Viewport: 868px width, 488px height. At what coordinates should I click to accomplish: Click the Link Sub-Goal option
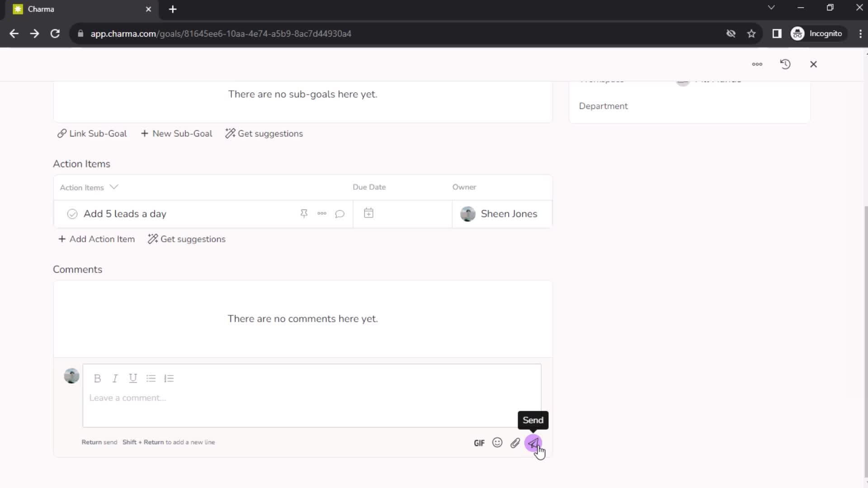[92, 133]
